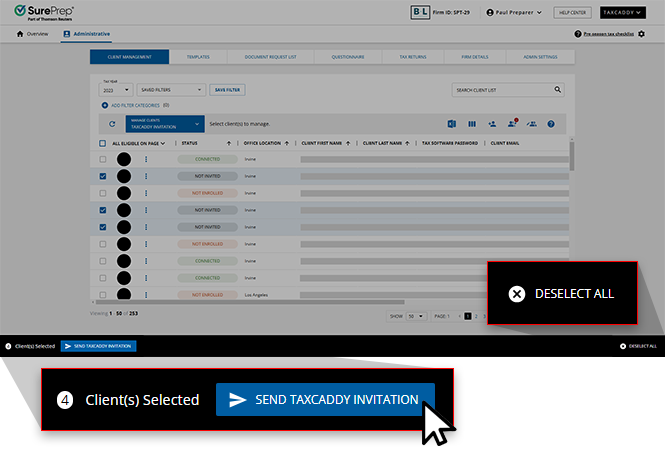Switch to the Questionnaire tab

point(348,57)
